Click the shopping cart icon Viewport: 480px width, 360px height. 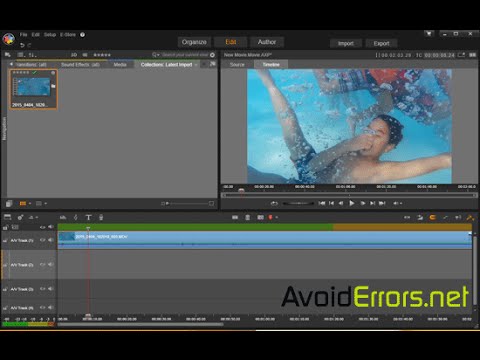429,34
